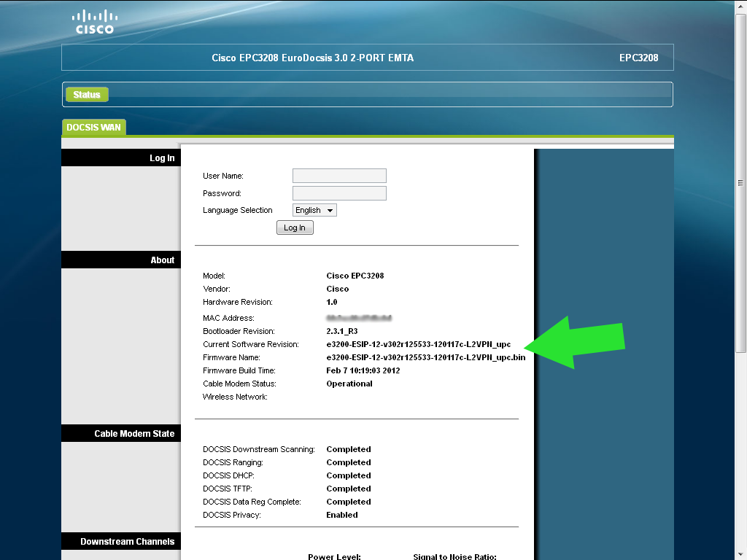Click the page vertical scrollbar thumb
The height and width of the screenshot is (560, 747).
tap(740, 183)
